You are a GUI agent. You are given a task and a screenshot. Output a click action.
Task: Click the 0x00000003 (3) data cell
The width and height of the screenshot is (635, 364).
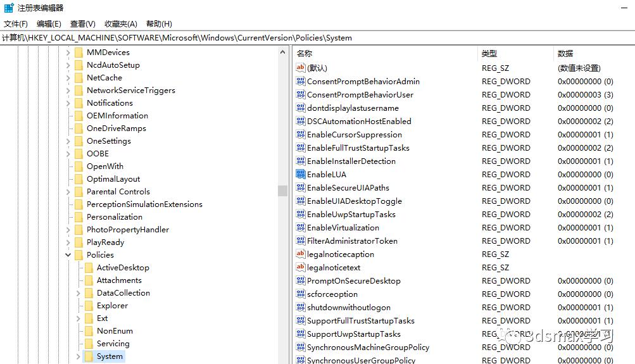click(585, 95)
